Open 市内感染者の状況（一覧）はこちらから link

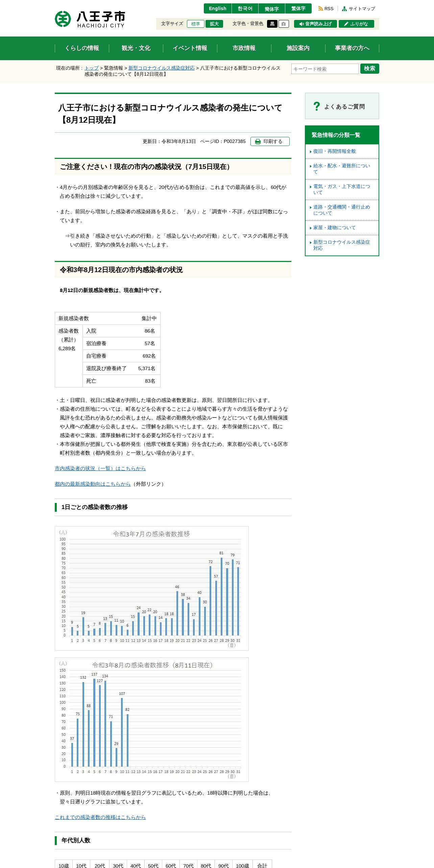[100, 468]
